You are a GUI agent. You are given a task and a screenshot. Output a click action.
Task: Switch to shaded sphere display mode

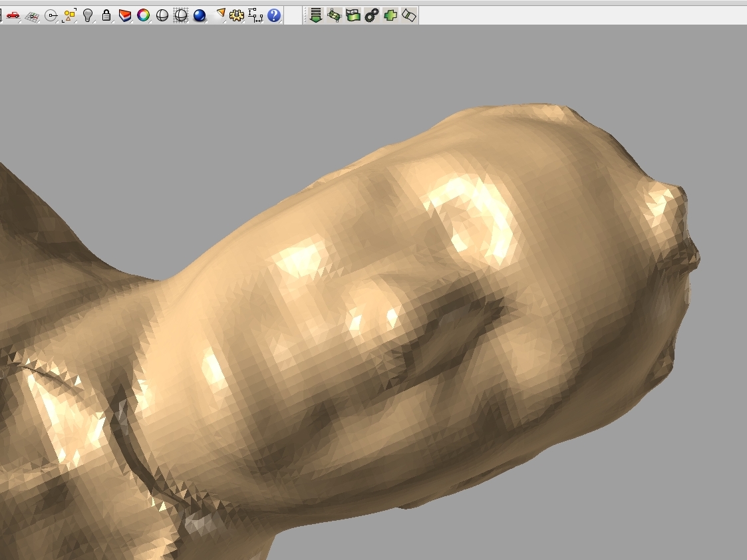click(x=162, y=15)
